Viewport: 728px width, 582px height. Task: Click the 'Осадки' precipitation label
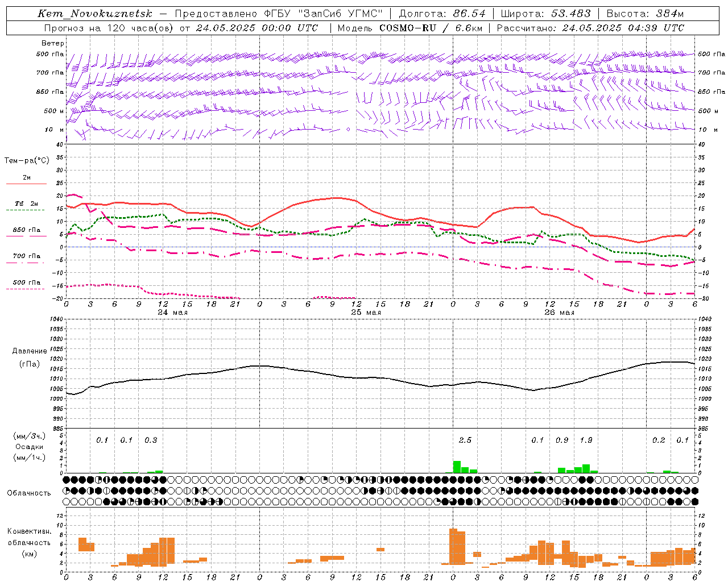(x=30, y=447)
